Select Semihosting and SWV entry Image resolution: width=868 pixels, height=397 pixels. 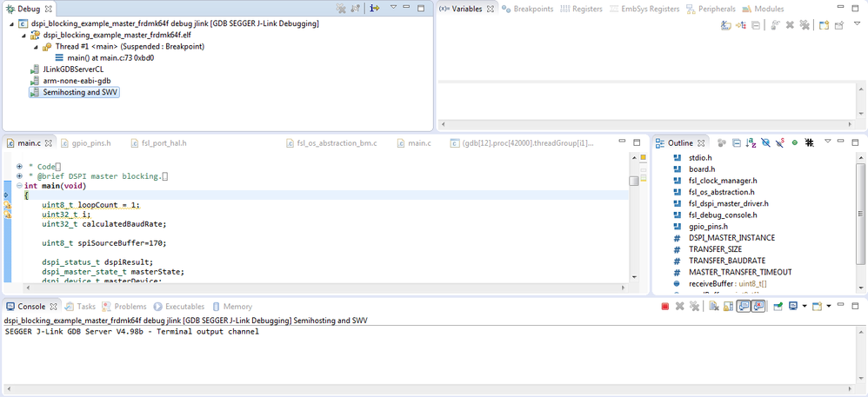74,92
